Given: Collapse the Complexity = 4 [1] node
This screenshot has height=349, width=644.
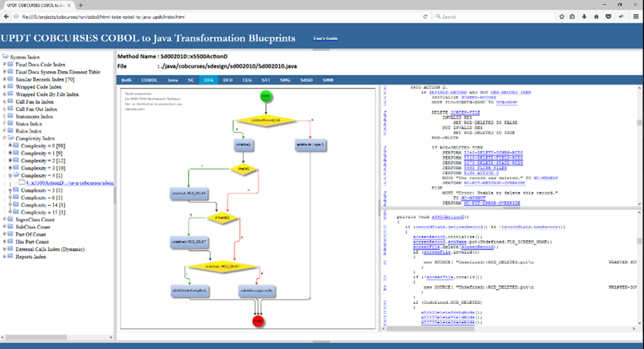Looking at the screenshot, I should click(x=9, y=175).
